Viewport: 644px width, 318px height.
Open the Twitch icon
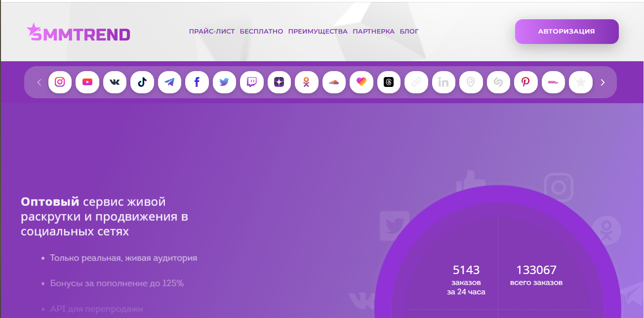(252, 82)
